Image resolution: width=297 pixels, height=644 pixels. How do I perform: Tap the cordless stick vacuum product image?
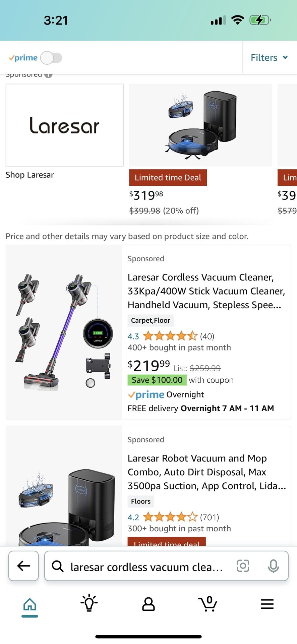[64, 332]
